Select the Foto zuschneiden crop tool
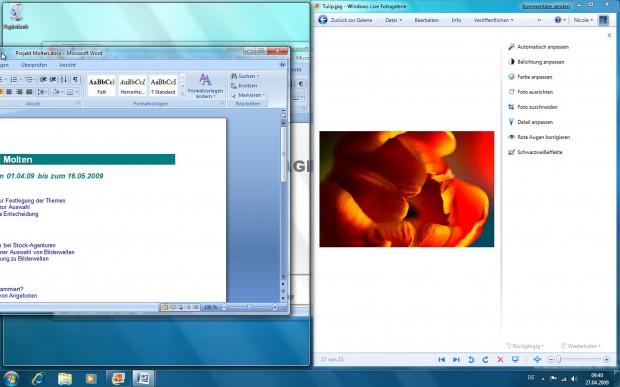 tap(533, 107)
